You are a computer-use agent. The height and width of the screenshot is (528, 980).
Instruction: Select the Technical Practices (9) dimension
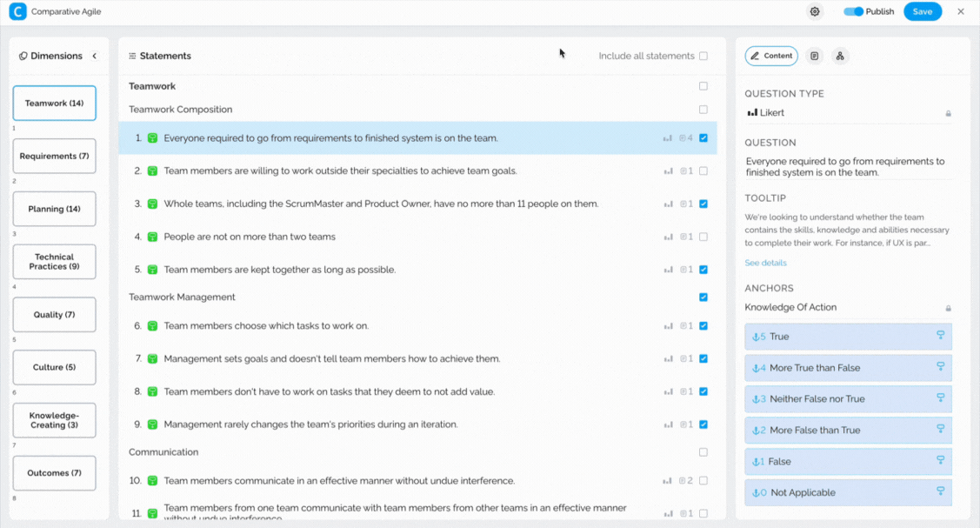click(54, 262)
